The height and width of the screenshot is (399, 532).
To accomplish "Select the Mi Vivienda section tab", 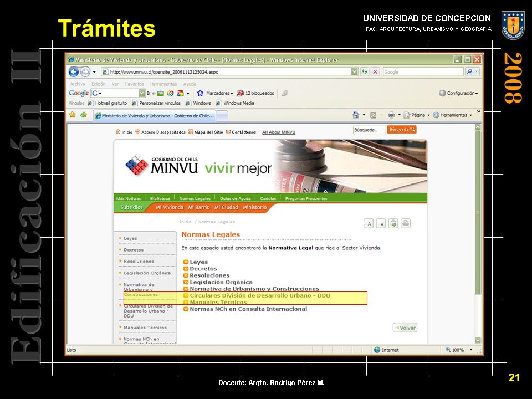I will click(x=170, y=207).
